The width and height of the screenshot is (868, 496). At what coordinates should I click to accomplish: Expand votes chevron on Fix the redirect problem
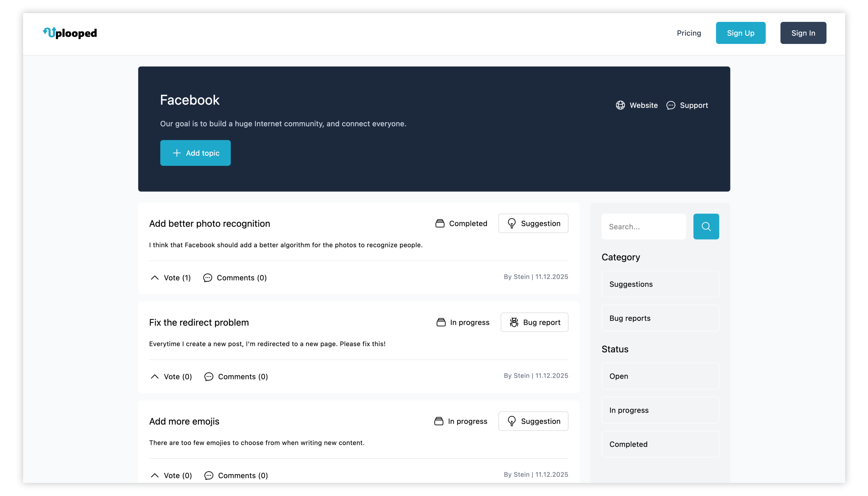click(x=155, y=377)
